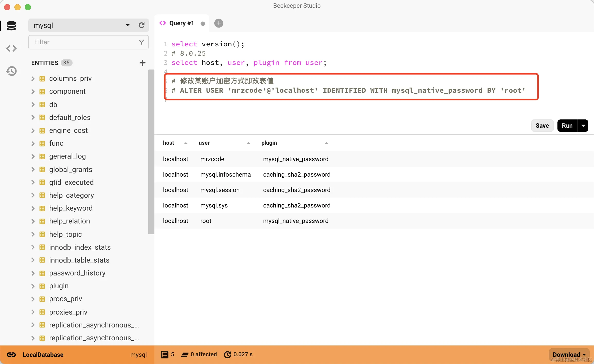Open query history clock icon
This screenshot has width=594, height=364.
coord(11,71)
